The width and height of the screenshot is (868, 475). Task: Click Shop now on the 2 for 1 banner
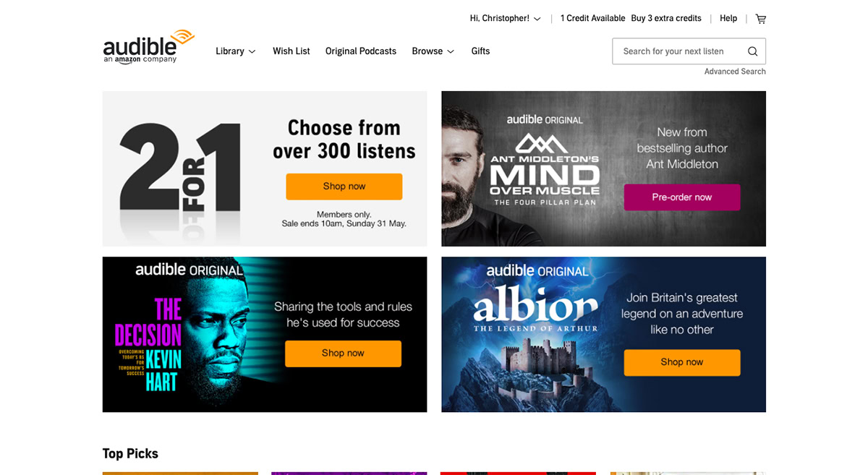pyautogui.click(x=344, y=187)
